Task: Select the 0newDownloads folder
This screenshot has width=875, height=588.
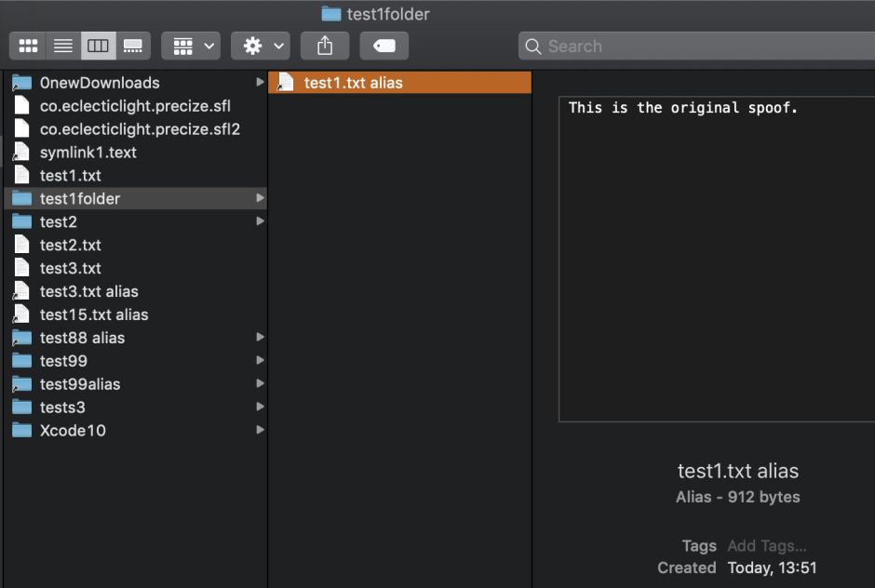Action: tap(99, 83)
